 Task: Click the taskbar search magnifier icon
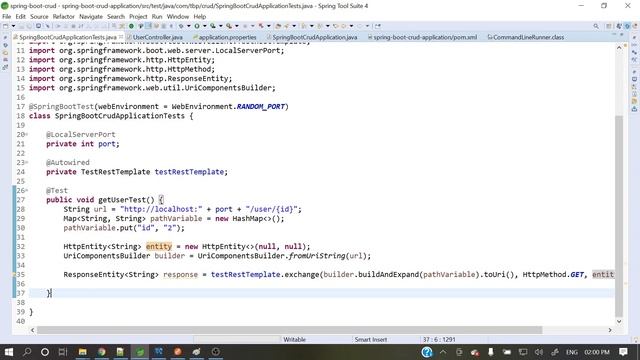(x=27, y=352)
